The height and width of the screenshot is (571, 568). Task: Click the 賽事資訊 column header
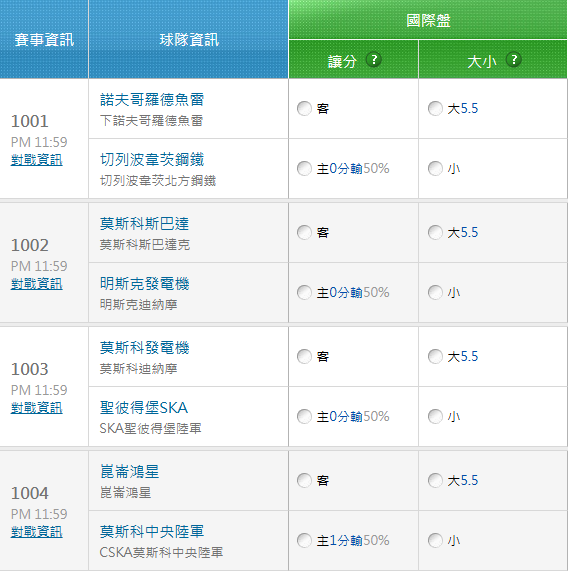click(44, 39)
